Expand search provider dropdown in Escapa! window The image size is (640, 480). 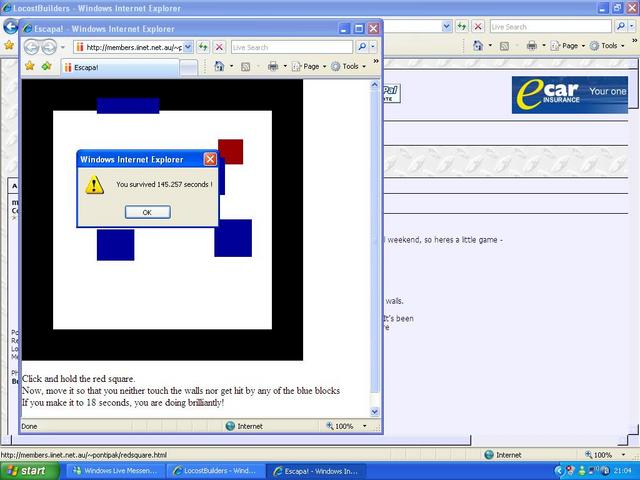point(374,47)
